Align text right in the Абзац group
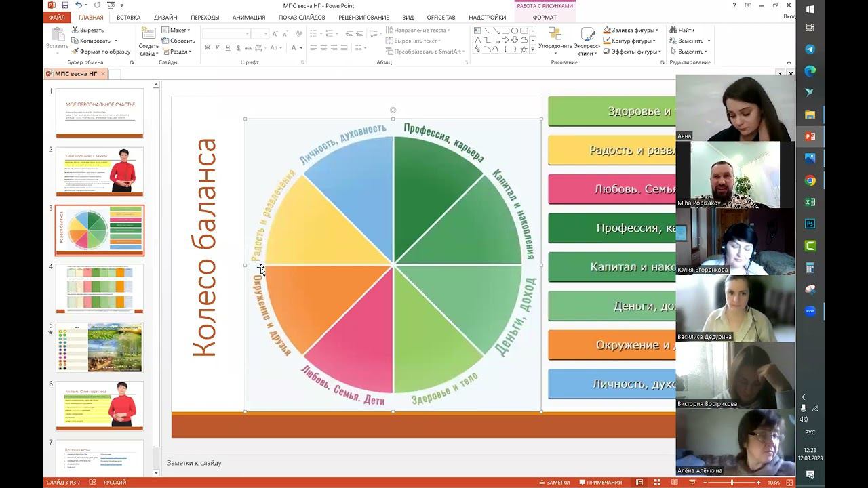 (x=334, y=48)
